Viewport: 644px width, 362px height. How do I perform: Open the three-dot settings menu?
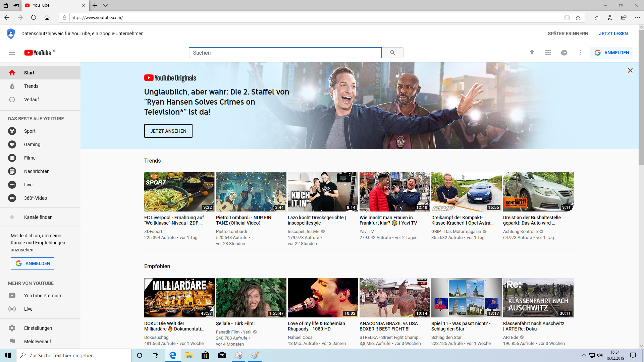click(580, 53)
